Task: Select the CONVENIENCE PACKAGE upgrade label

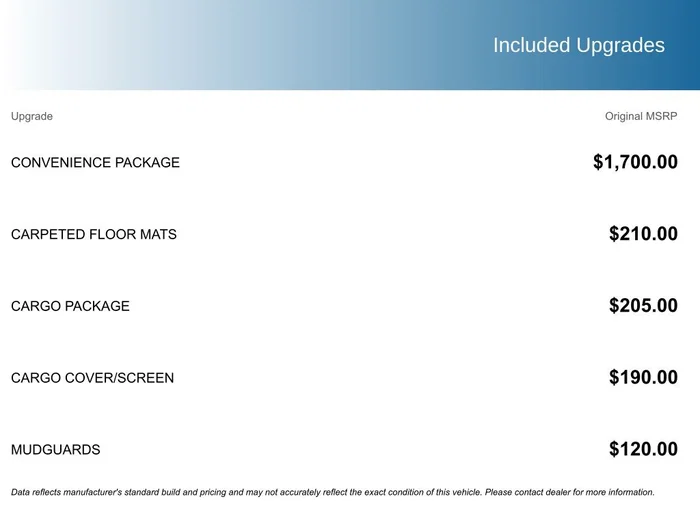Action: (x=95, y=162)
